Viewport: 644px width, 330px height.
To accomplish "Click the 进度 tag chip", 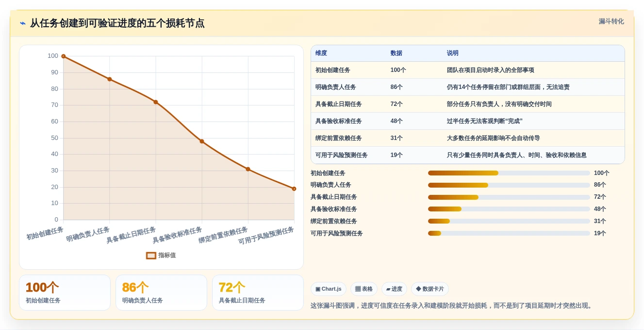I will (394, 289).
